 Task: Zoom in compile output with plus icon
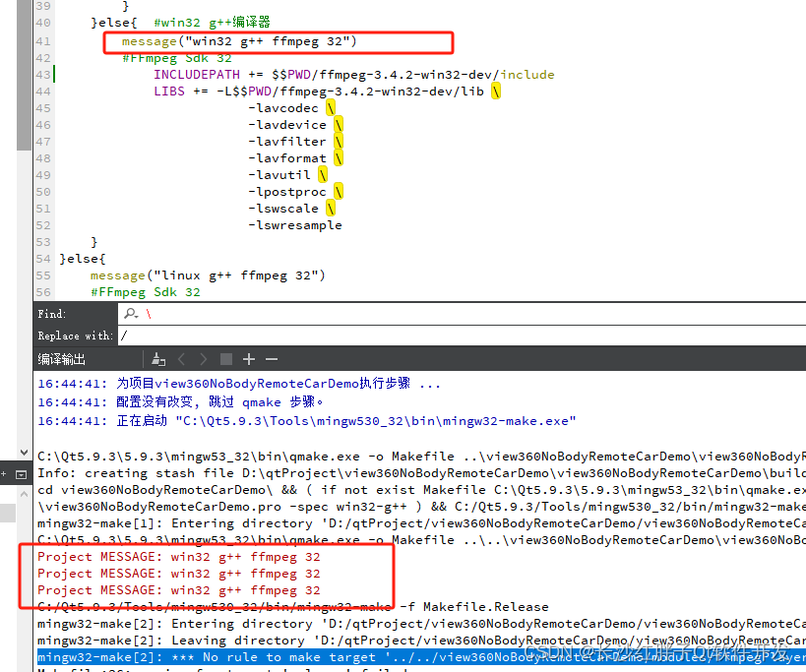[249, 359]
